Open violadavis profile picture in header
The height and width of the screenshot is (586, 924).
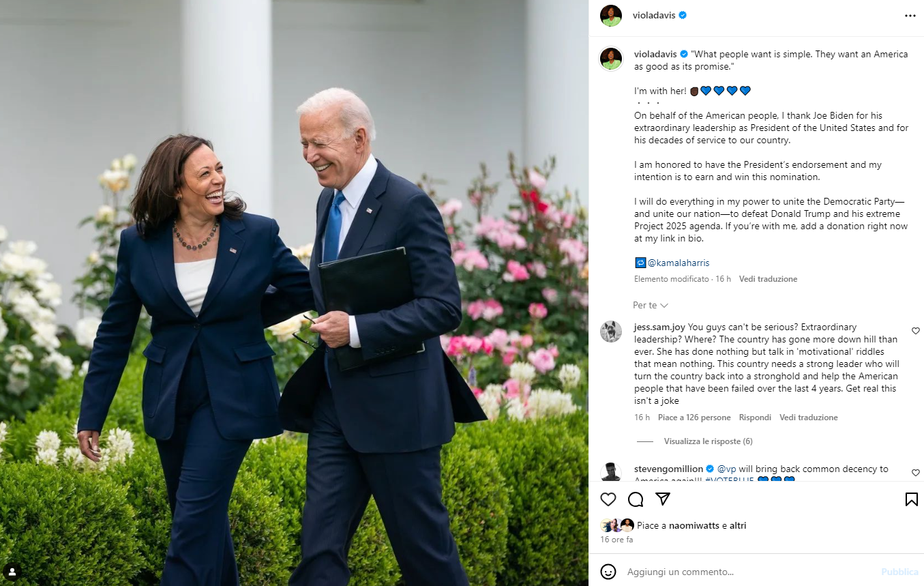[x=611, y=15]
